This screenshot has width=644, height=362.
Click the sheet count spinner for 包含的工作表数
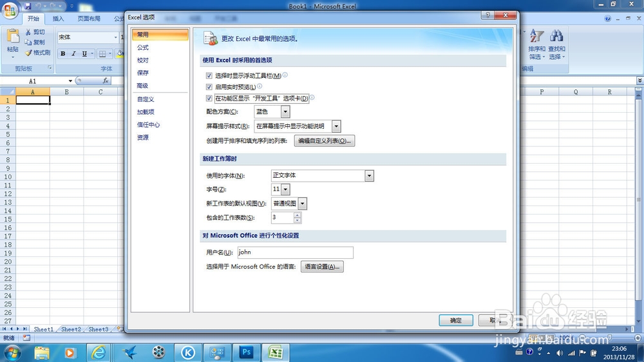pyautogui.click(x=298, y=218)
